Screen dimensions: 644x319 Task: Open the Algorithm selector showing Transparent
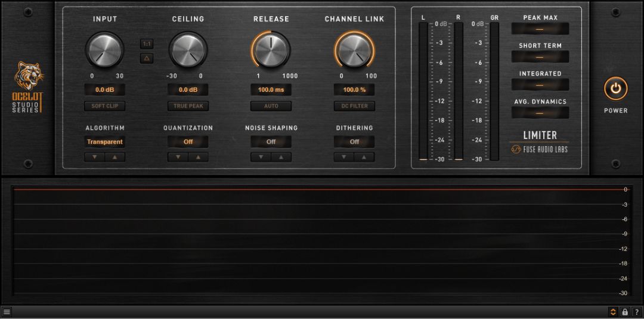click(x=105, y=142)
